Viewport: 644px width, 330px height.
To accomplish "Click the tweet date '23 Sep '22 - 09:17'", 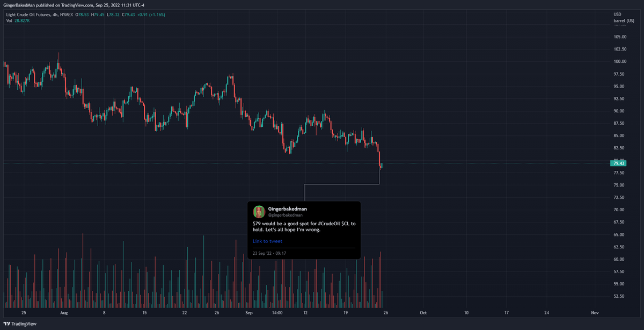I will point(269,253).
